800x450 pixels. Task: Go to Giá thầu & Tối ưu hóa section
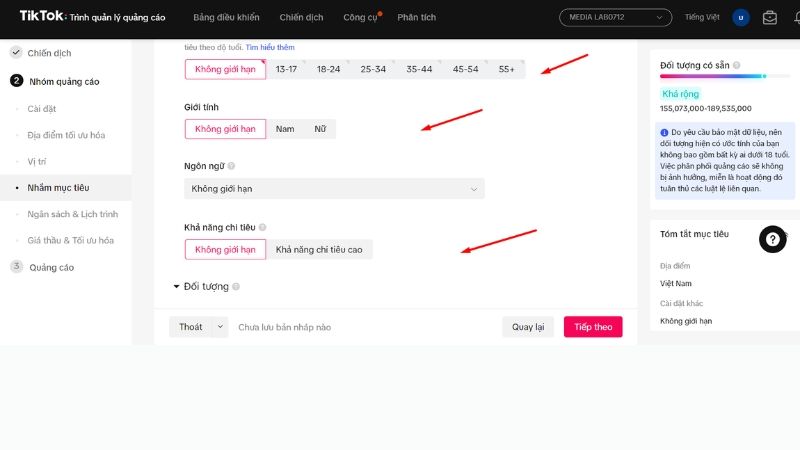70,240
